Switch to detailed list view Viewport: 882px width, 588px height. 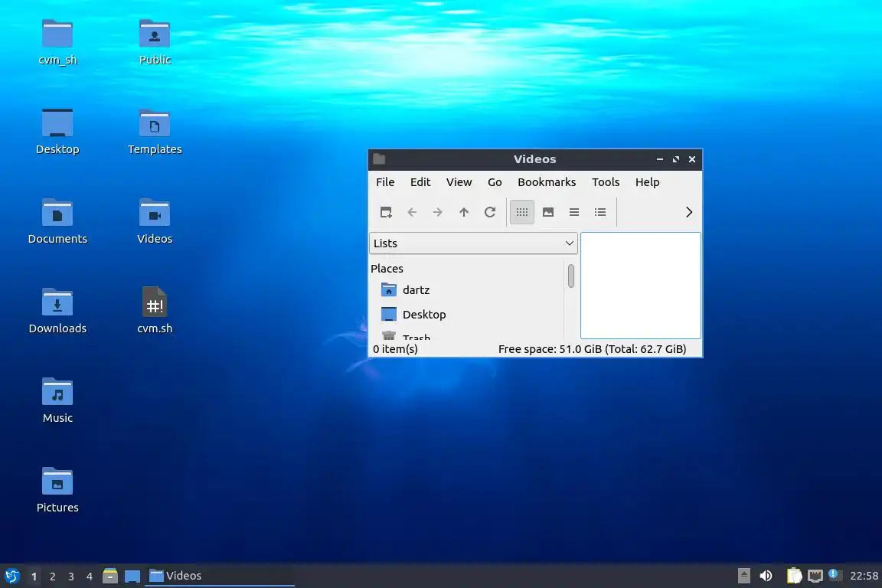tap(600, 212)
